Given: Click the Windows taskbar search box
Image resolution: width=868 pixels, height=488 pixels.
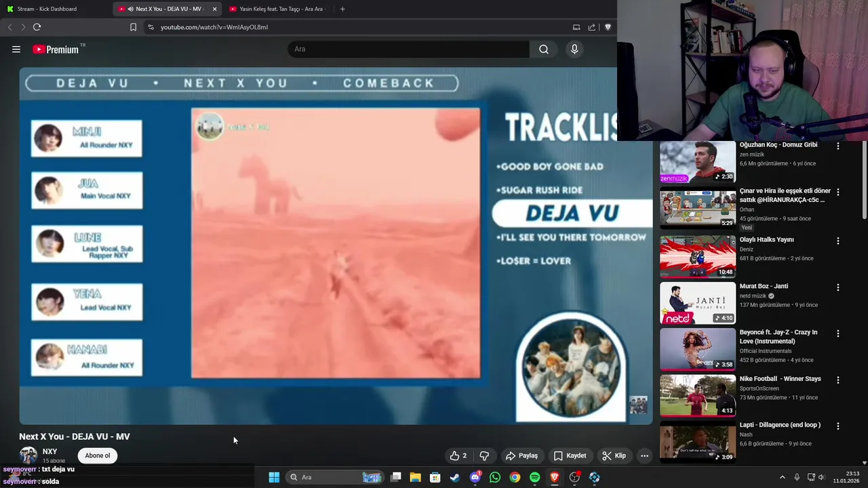Looking at the screenshot, I should pos(334,477).
